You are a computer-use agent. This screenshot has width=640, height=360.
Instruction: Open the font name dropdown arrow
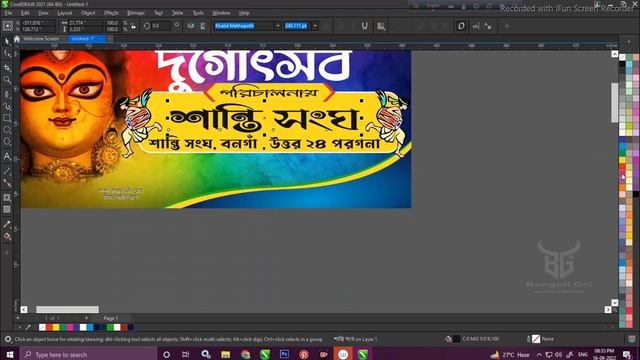[278, 26]
